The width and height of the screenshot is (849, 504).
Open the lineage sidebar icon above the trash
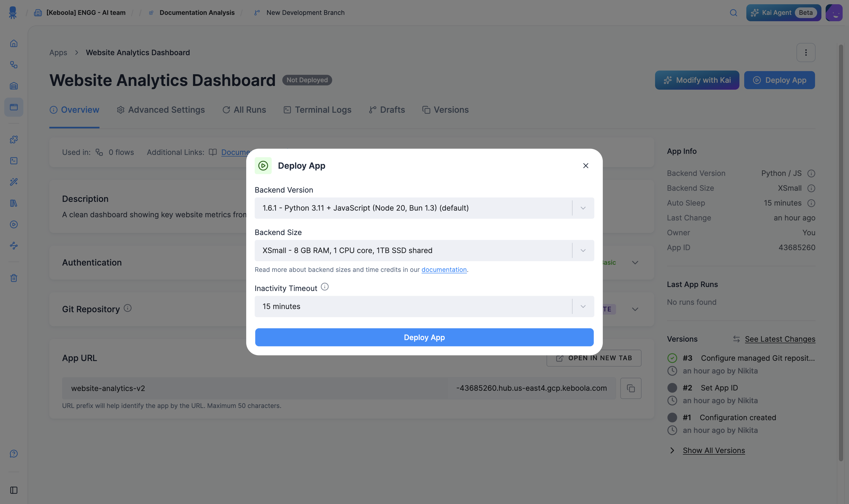(x=14, y=246)
